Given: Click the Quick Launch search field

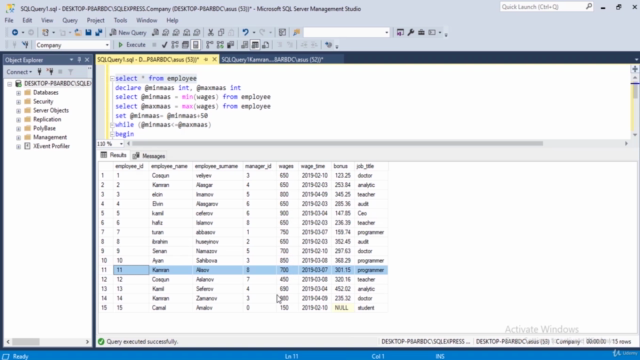Looking at the screenshot, I should coord(542,7).
